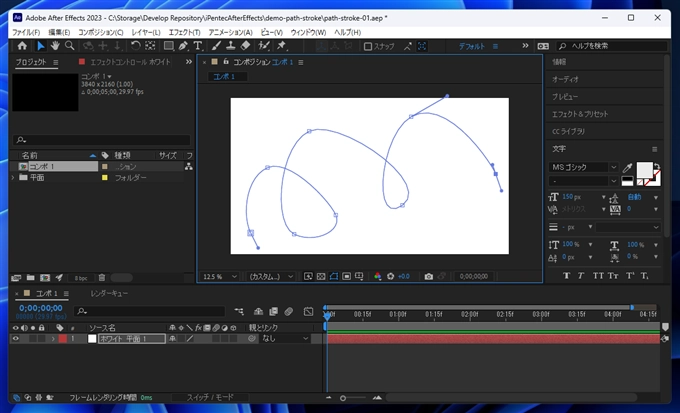Choose the Type (T) tool
This screenshot has height=413, width=680.
click(197, 46)
